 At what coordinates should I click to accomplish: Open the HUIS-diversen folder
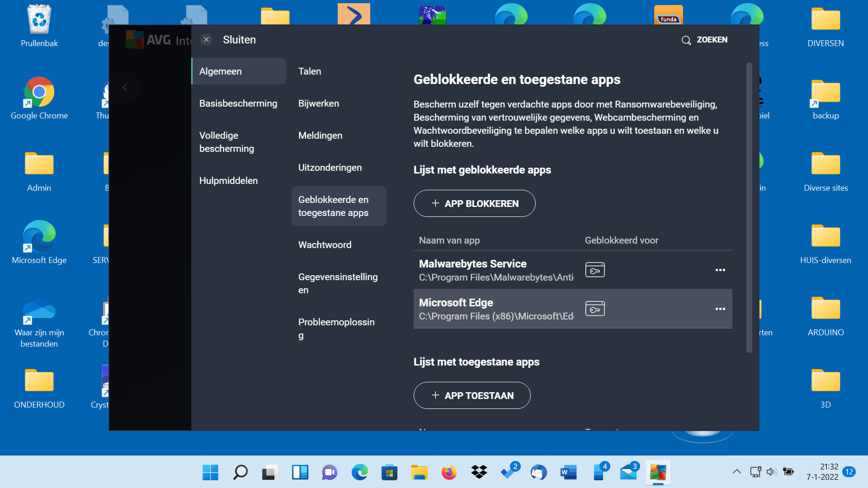(x=826, y=243)
